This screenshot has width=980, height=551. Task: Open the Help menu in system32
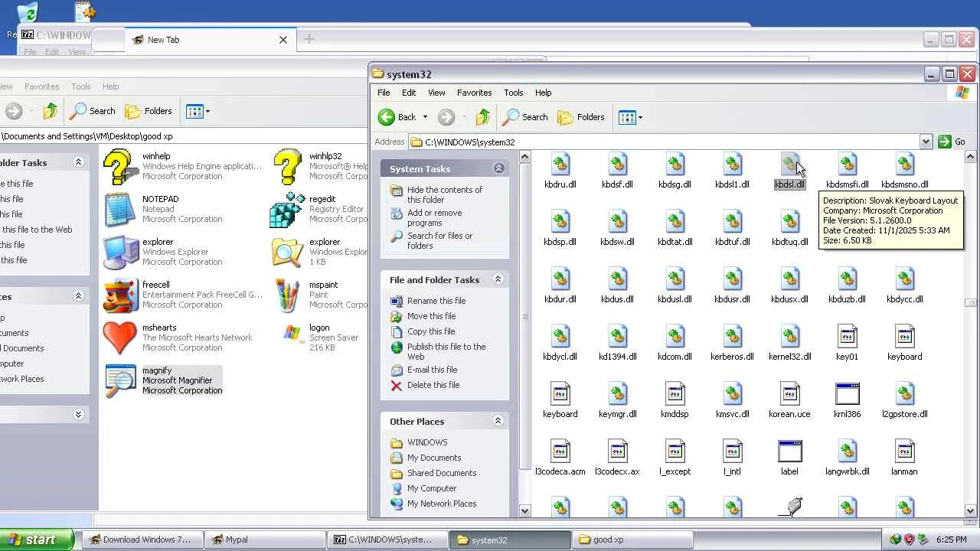(x=543, y=93)
